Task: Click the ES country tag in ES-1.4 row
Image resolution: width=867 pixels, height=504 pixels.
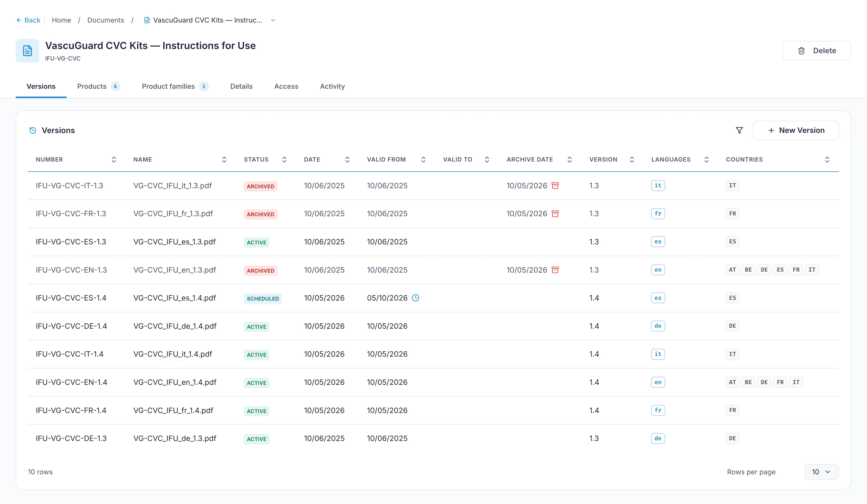Action: pyautogui.click(x=733, y=298)
